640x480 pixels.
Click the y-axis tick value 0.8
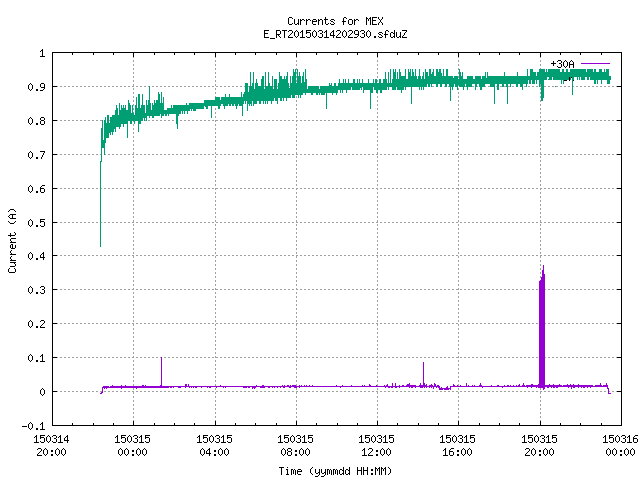click(x=36, y=121)
